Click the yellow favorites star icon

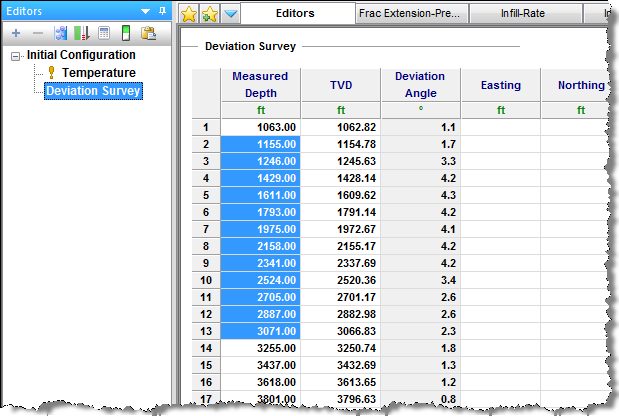pyautogui.click(x=188, y=14)
